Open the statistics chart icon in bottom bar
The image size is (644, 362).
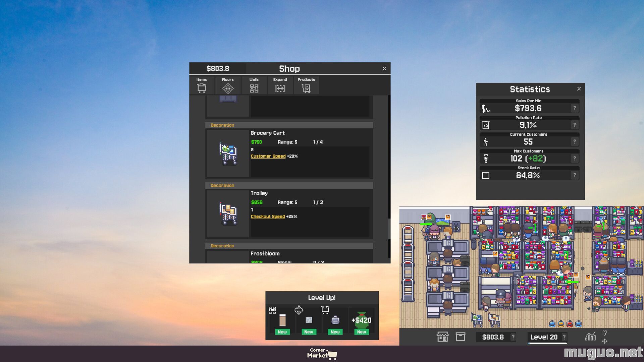point(590,337)
